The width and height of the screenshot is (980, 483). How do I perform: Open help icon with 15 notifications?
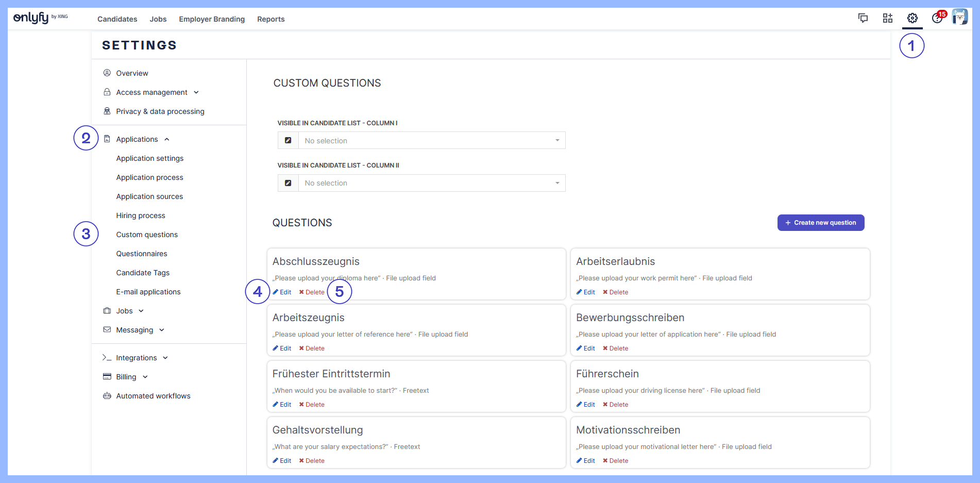[x=937, y=19]
